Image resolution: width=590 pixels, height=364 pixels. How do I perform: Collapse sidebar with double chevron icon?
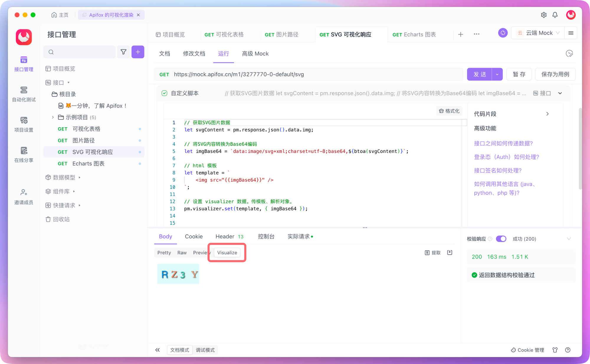coord(158,350)
